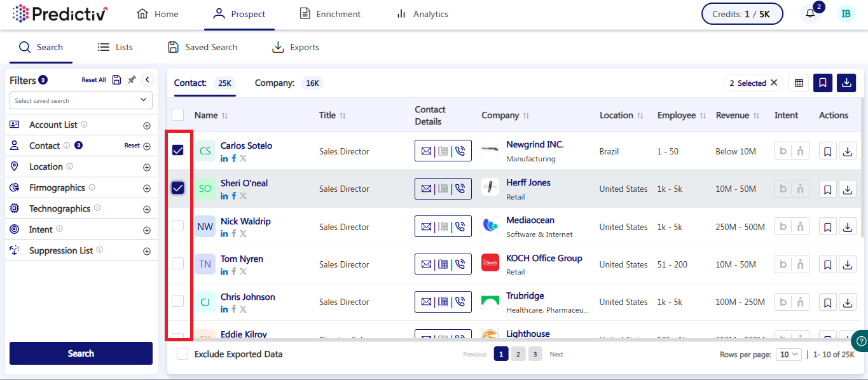Go to results page 3

click(535, 354)
